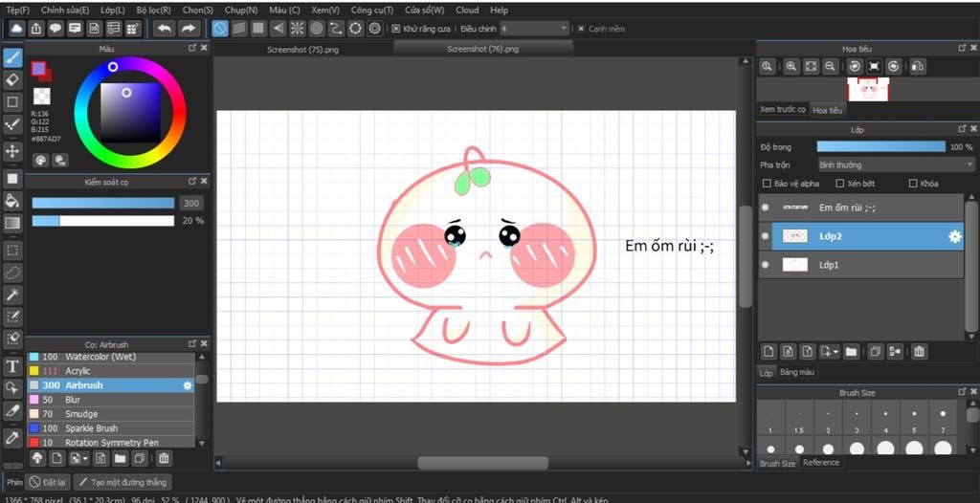
Task: Delete layer using the trash icon
Action: click(919, 352)
